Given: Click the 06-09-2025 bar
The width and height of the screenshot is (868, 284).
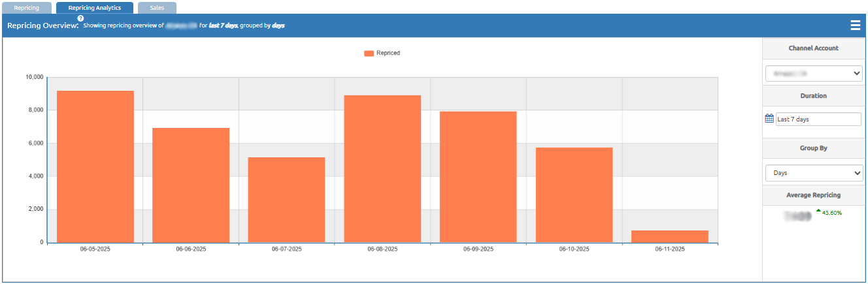Looking at the screenshot, I should (x=478, y=177).
